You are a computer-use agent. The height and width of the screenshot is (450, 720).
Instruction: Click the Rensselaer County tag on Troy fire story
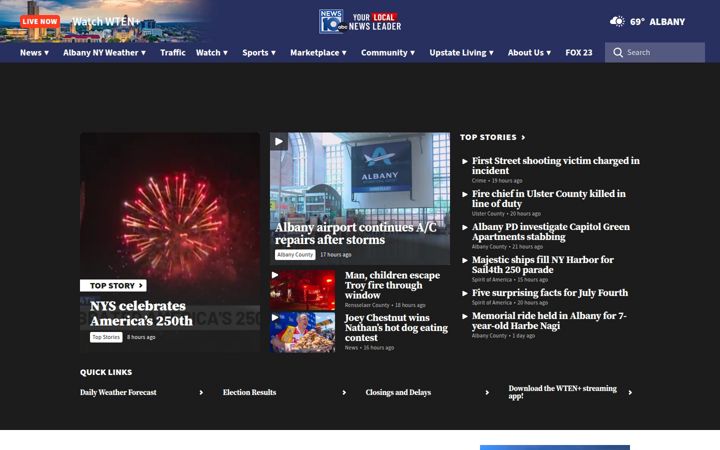[367, 305]
